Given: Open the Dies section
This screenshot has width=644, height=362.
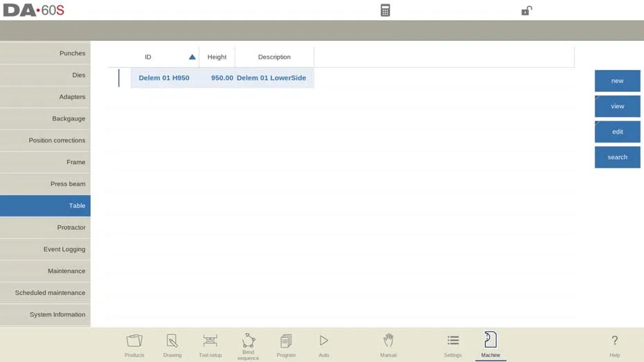Looking at the screenshot, I should point(45,75).
